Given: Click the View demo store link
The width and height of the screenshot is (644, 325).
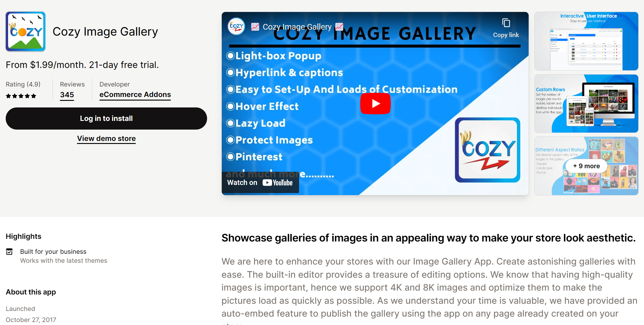Looking at the screenshot, I should [x=106, y=138].
